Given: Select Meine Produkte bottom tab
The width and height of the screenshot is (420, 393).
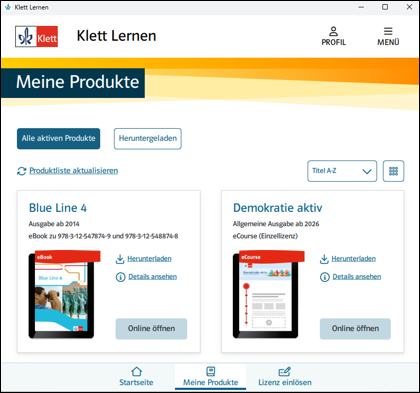Looking at the screenshot, I should [211, 377].
